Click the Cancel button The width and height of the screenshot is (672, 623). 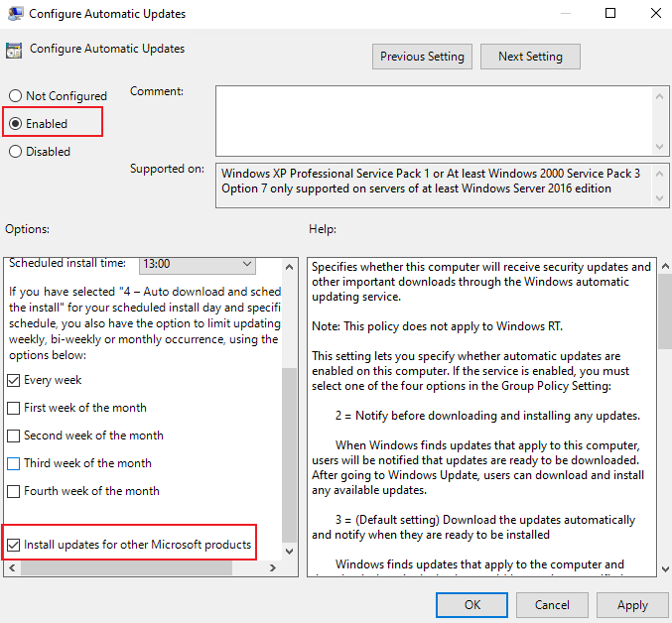(x=552, y=605)
